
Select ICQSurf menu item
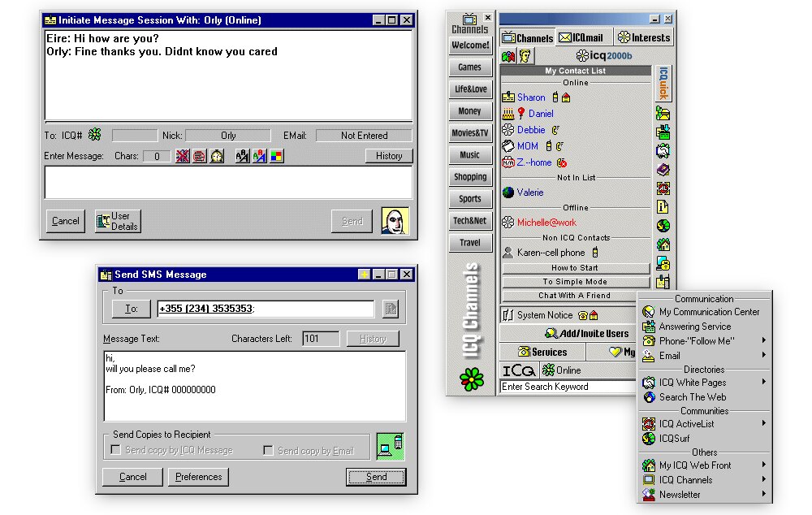pos(704,439)
